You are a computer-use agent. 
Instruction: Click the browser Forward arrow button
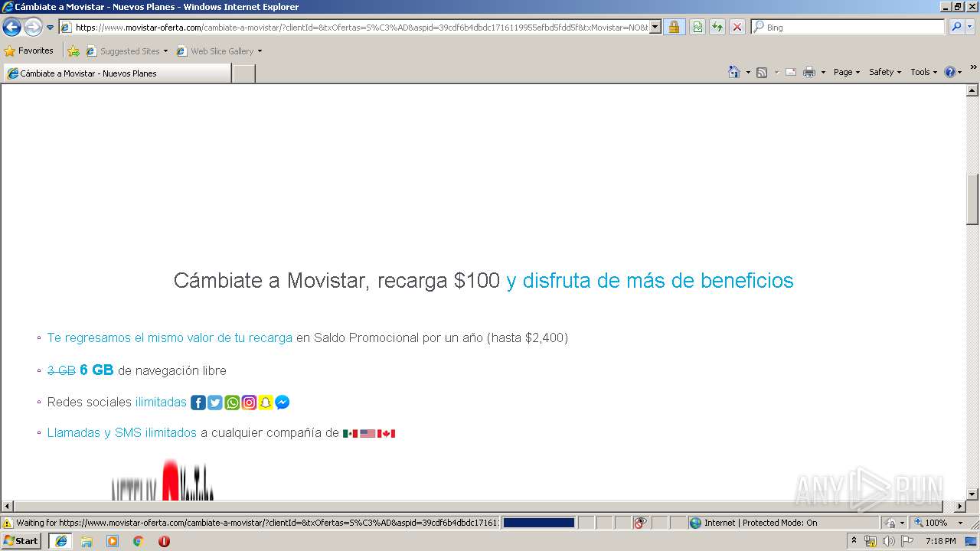click(x=33, y=28)
